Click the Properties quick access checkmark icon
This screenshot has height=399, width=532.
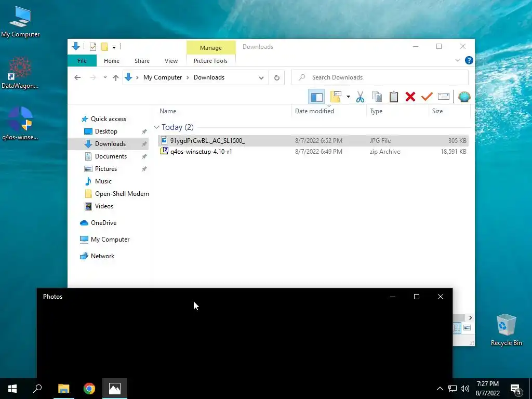coord(93,47)
